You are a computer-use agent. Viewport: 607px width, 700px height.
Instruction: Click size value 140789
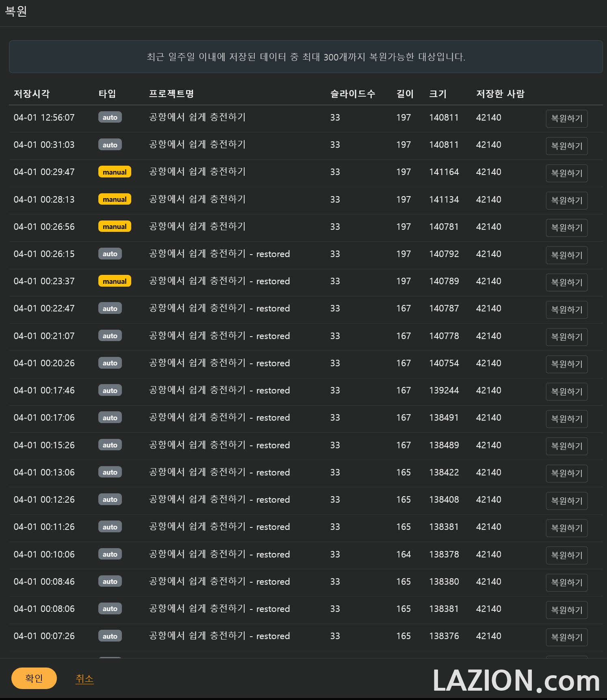pyautogui.click(x=444, y=281)
